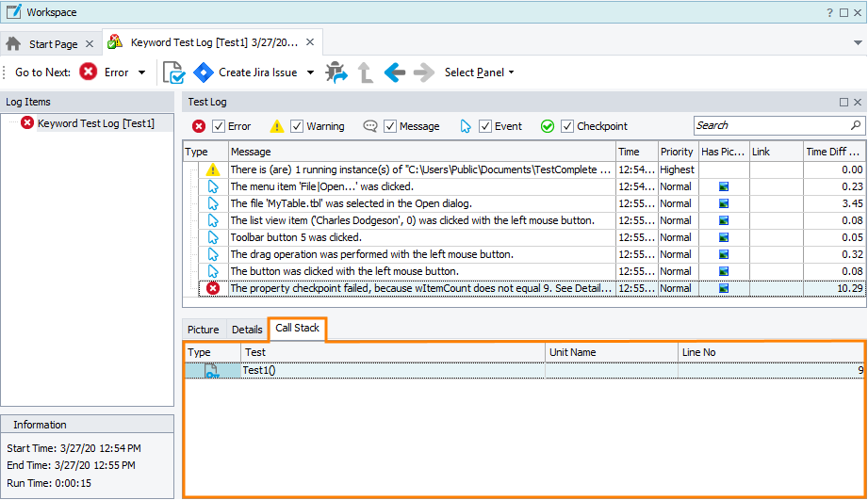Image resolution: width=868 pixels, height=500 pixels.
Task: Disable the Checkpoint filter checkbox
Action: coord(567,126)
